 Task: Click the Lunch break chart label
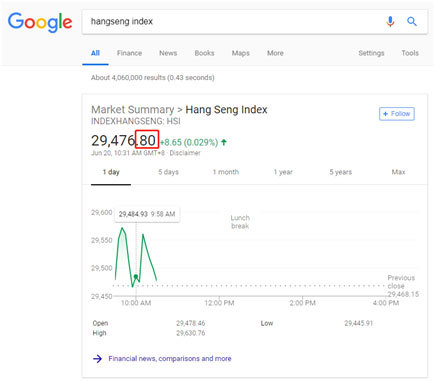[x=240, y=222]
